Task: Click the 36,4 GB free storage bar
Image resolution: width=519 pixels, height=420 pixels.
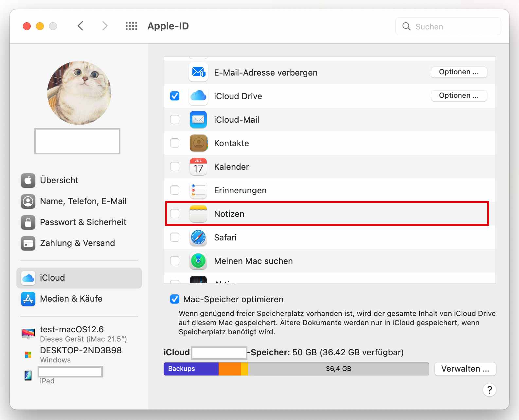Action: pos(338,369)
